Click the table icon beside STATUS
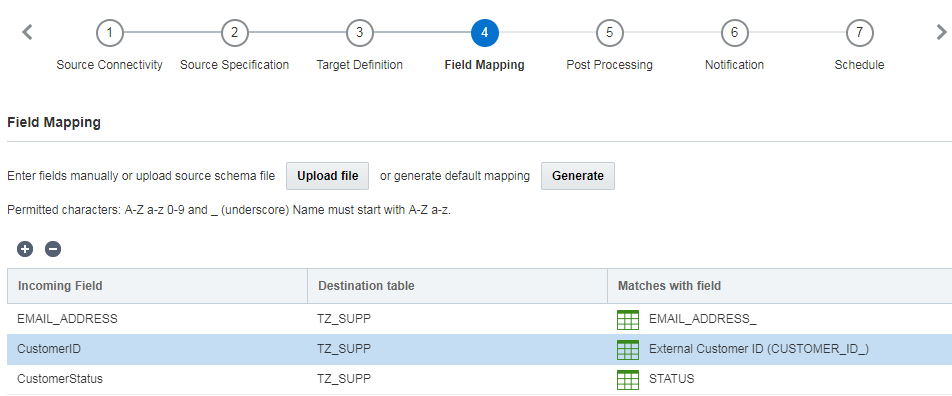 pyautogui.click(x=628, y=380)
